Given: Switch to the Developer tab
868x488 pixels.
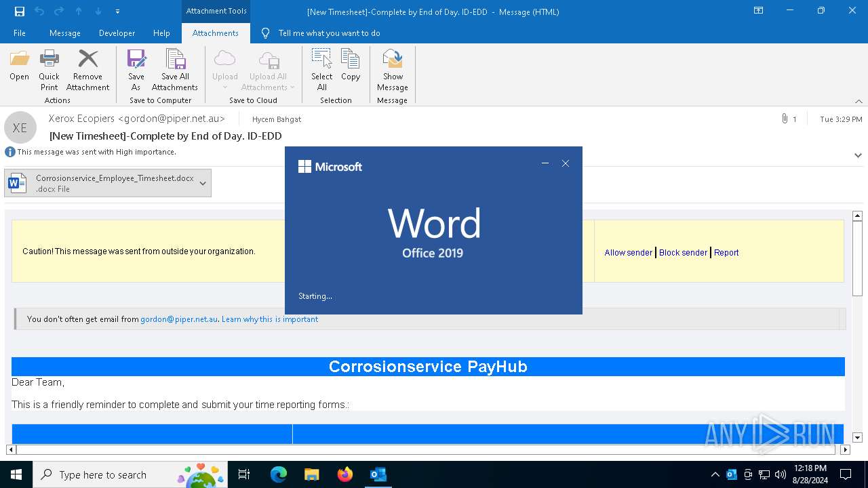Looking at the screenshot, I should [117, 33].
